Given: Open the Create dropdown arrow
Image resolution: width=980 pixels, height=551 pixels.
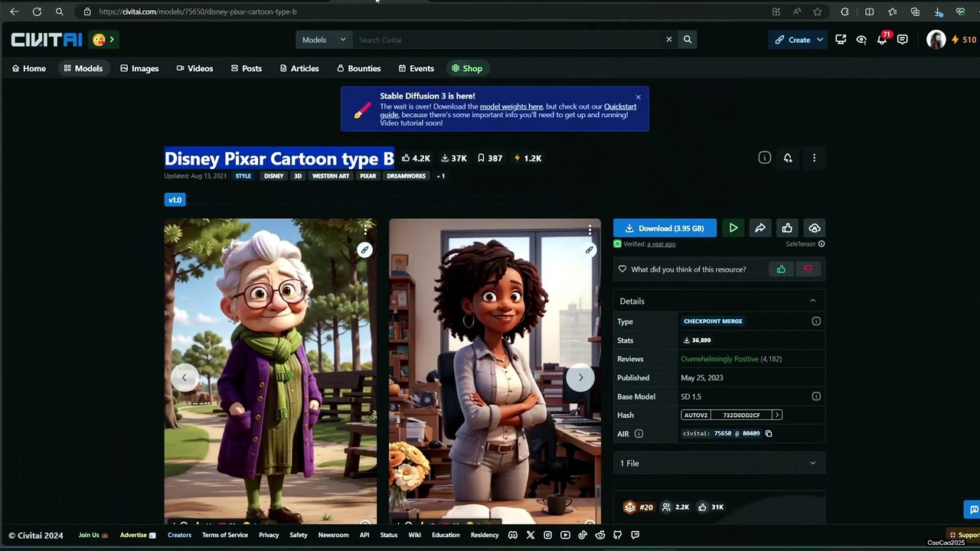Looking at the screenshot, I should point(820,40).
